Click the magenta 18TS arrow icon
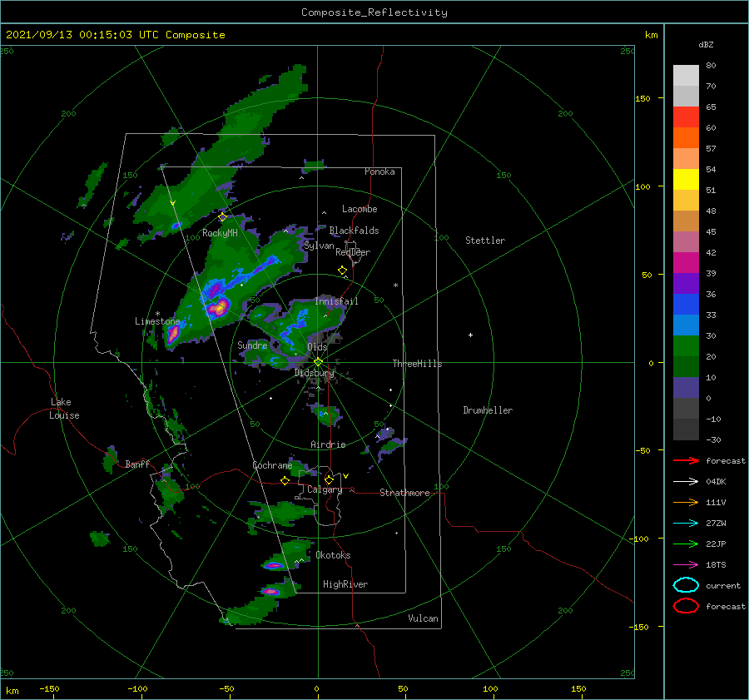The image size is (749, 700). coord(686,565)
